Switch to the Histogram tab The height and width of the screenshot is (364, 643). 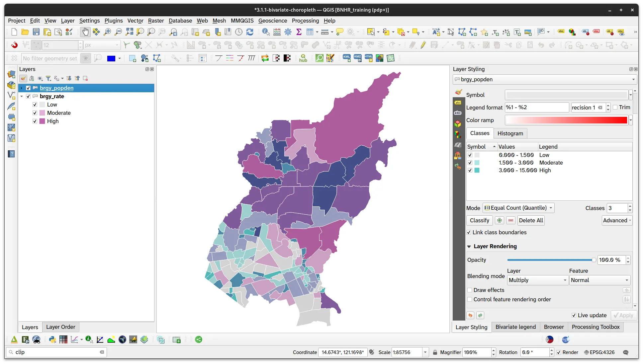pyautogui.click(x=510, y=133)
